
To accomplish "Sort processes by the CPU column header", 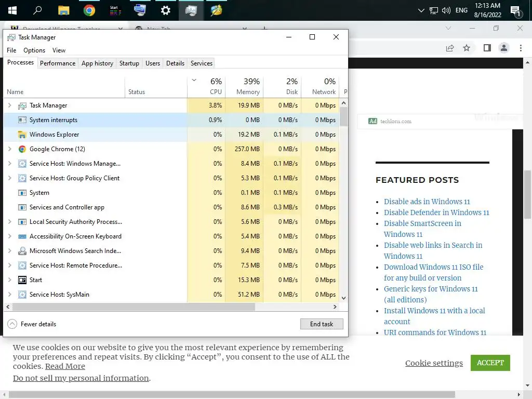I will pyautogui.click(x=206, y=87).
